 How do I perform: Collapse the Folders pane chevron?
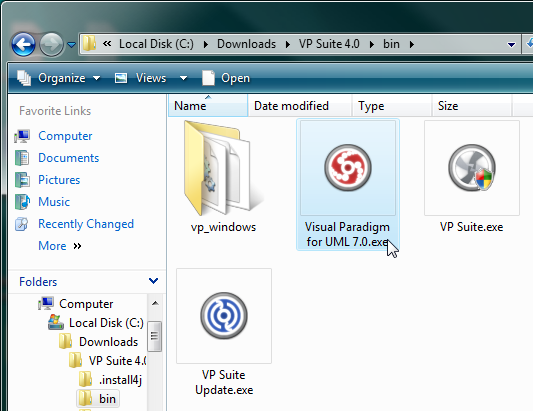[153, 281]
